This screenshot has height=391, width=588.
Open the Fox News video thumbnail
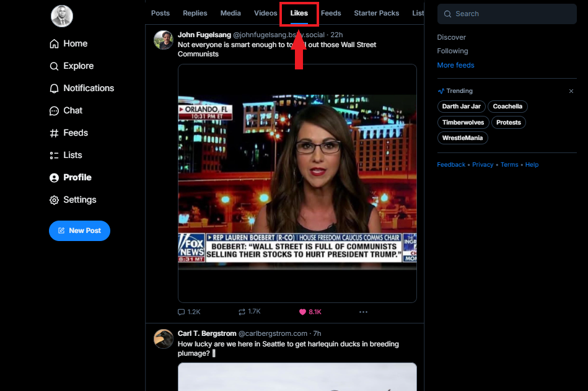click(297, 183)
